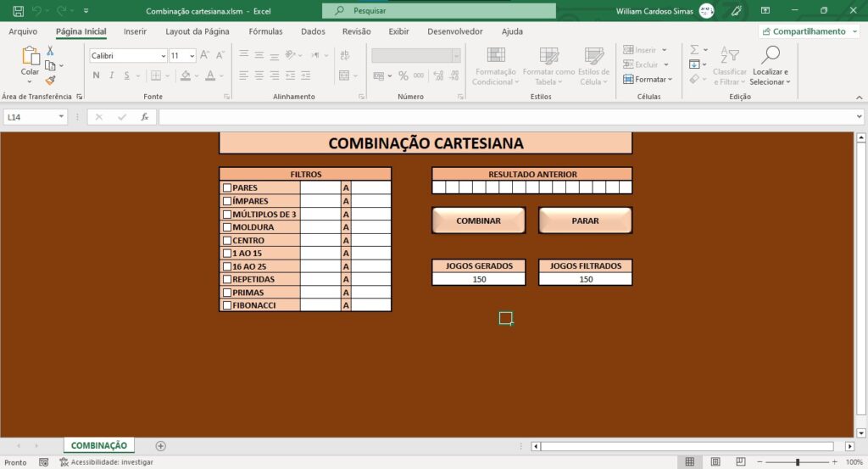Apply the fill color bucket

pyautogui.click(x=186, y=75)
